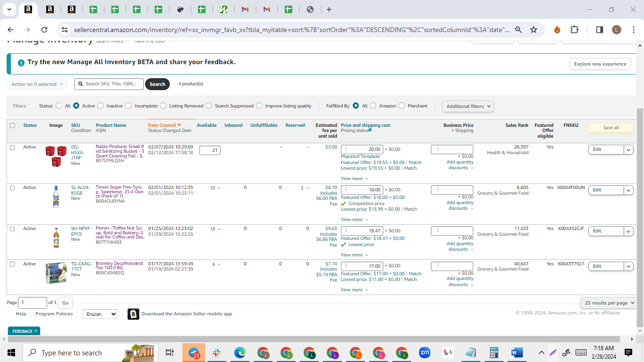Open the Extensions puzzle icon

[x=574, y=30]
